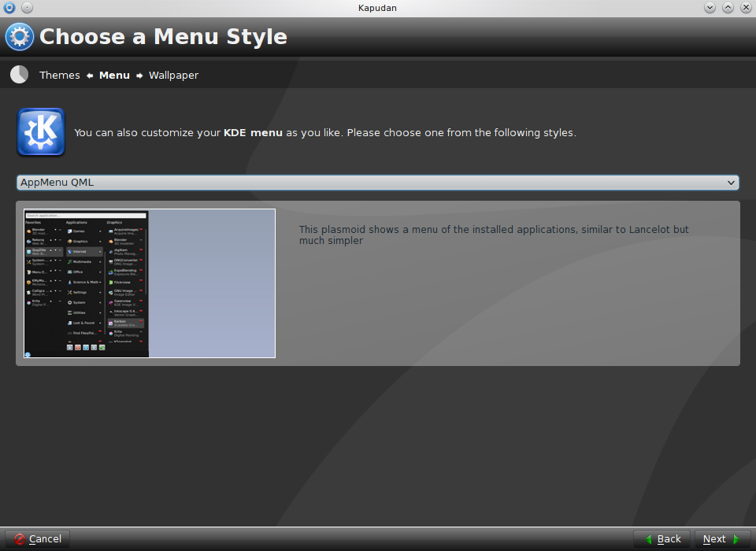Click the pie progress indicator icon
The height and width of the screenshot is (551, 756).
(x=19, y=75)
